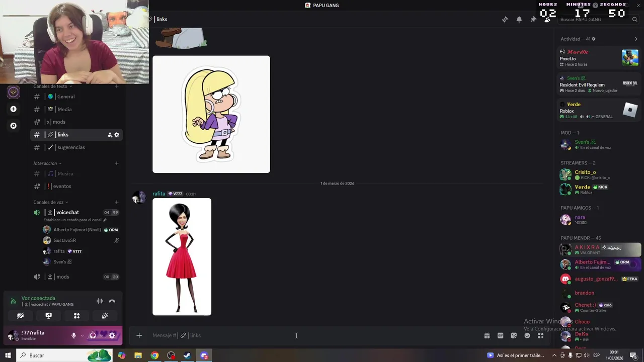The height and width of the screenshot is (362, 644).
Task: Toggle member list visibility icon
Action: coord(547,20)
